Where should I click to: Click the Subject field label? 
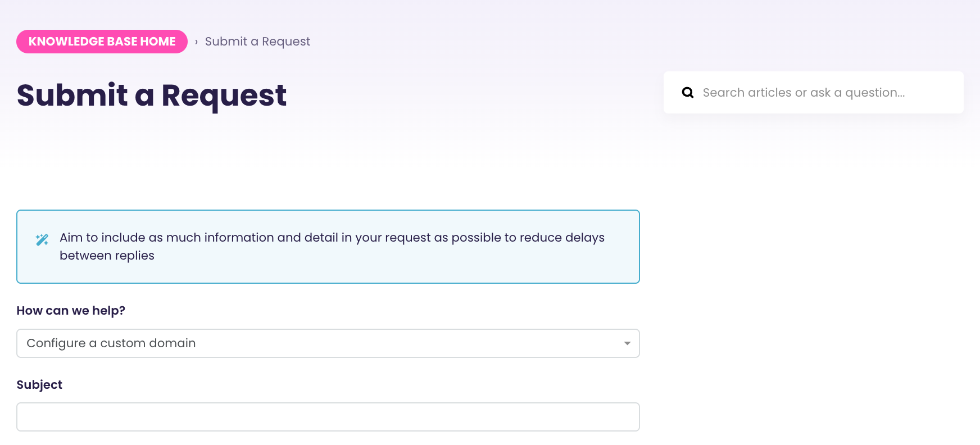39,385
